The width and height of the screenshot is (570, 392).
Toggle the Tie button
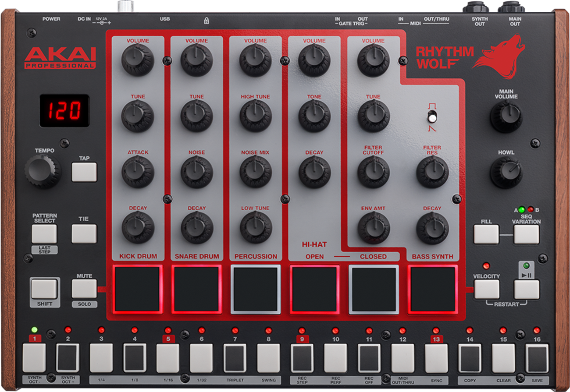[84, 233]
